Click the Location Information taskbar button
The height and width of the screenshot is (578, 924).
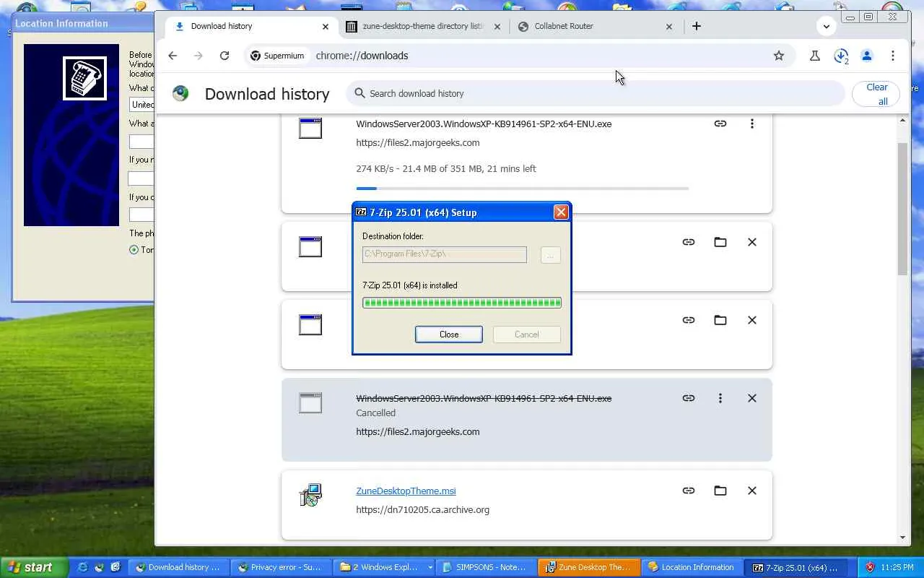point(692,567)
